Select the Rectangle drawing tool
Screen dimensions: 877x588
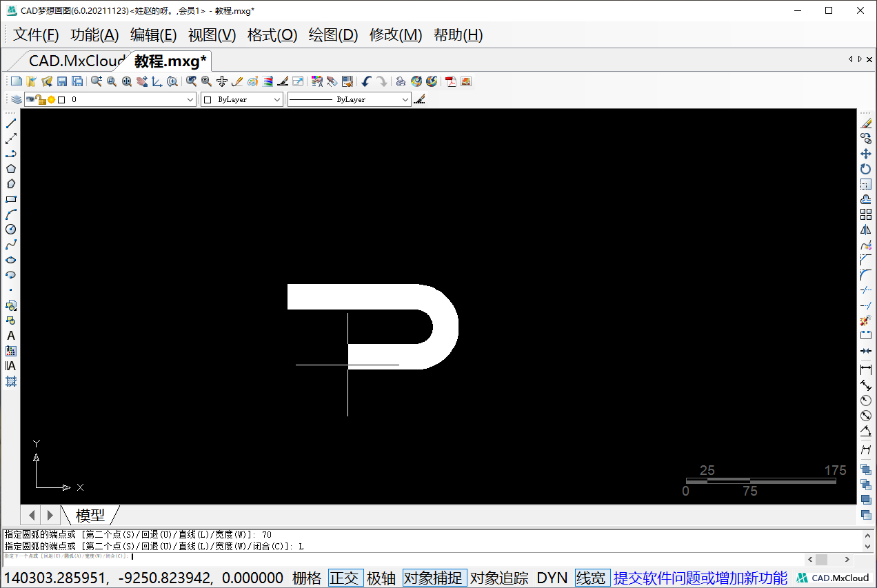10,199
